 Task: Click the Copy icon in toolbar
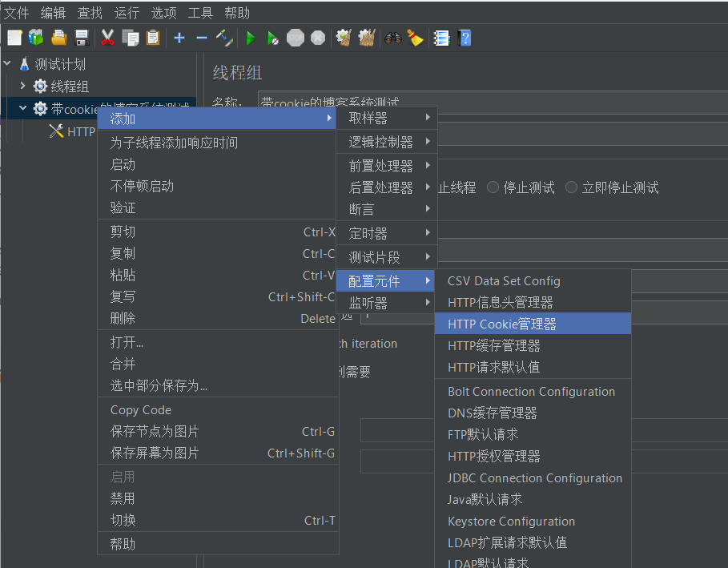pos(131,38)
